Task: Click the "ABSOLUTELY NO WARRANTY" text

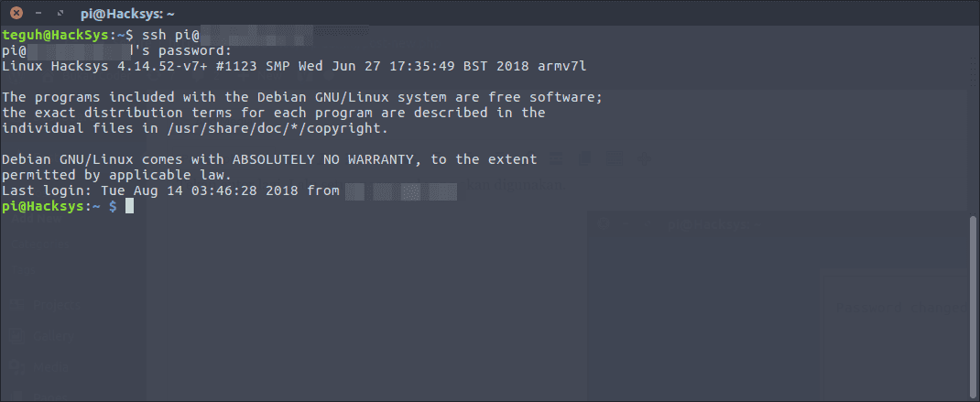Action: pyautogui.click(x=332, y=159)
